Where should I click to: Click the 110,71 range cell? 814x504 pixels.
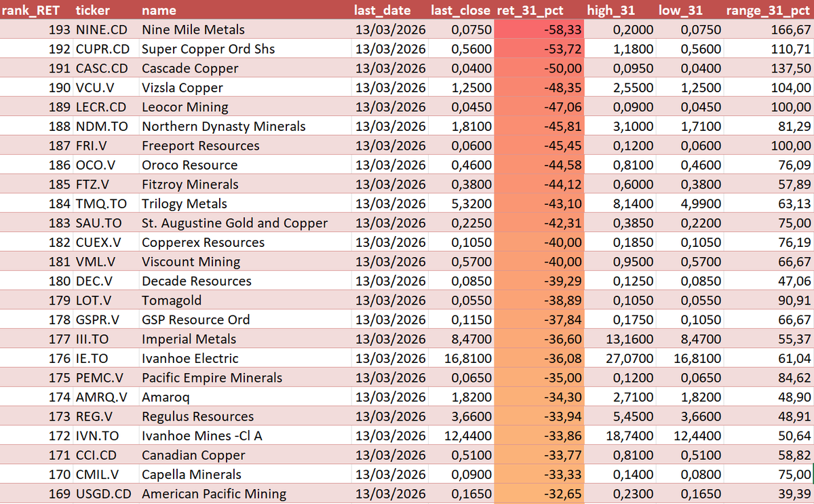coord(769,49)
